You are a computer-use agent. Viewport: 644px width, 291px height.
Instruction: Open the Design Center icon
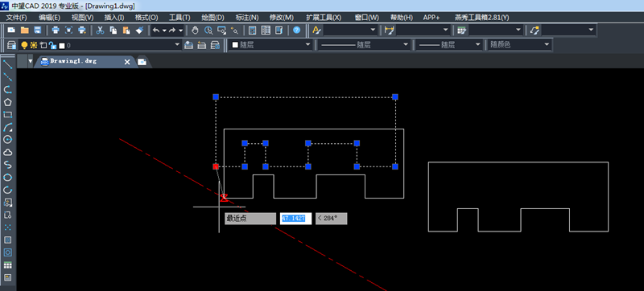tap(266, 30)
